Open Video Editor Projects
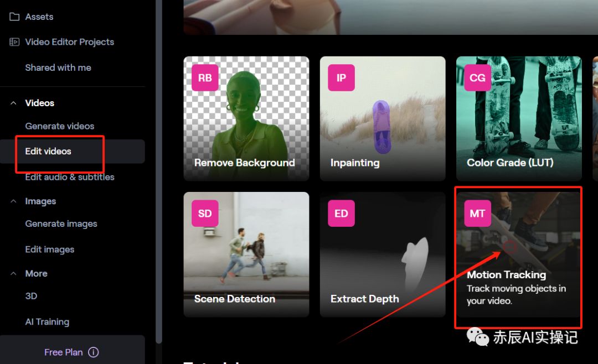The image size is (598, 364). coord(69,42)
